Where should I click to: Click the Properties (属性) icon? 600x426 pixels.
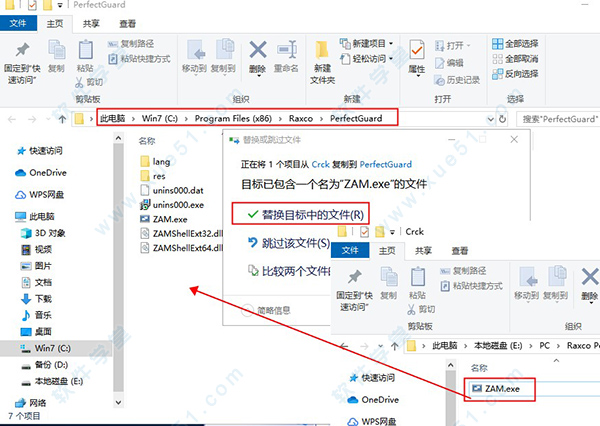(x=416, y=51)
